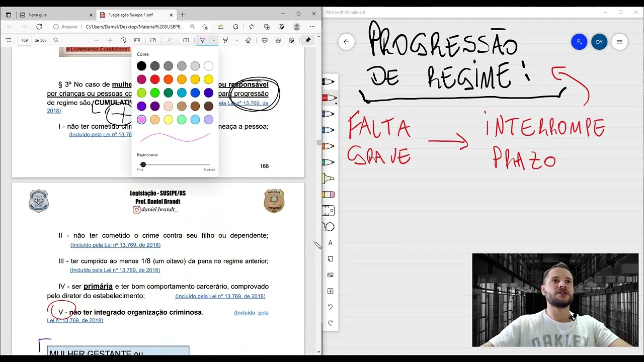
Task: Pick the white ink color swatch
Action: pyautogui.click(x=208, y=66)
